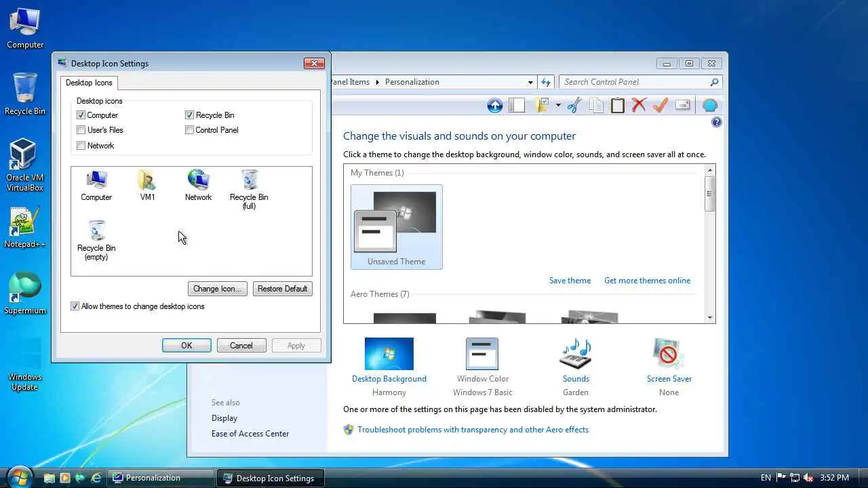Image resolution: width=868 pixels, height=488 pixels.
Task: Open the dropdown arrow beside folder options icon
Action: coord(558,105)
